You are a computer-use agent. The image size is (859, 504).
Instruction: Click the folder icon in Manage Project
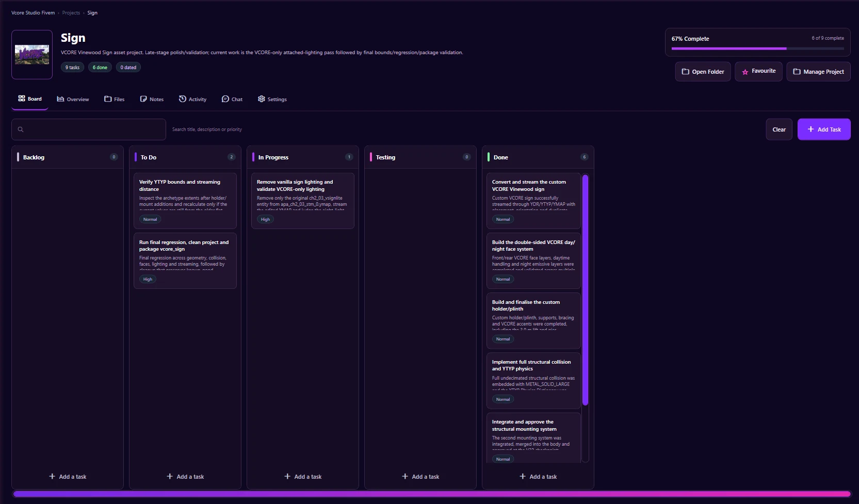pos(797,72)
